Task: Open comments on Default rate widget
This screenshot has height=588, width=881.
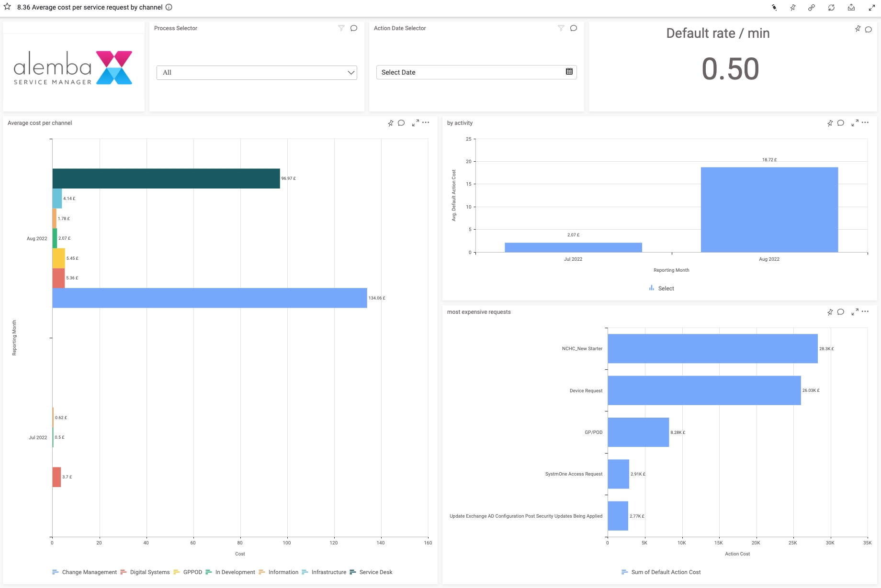Action: (868, 29)
